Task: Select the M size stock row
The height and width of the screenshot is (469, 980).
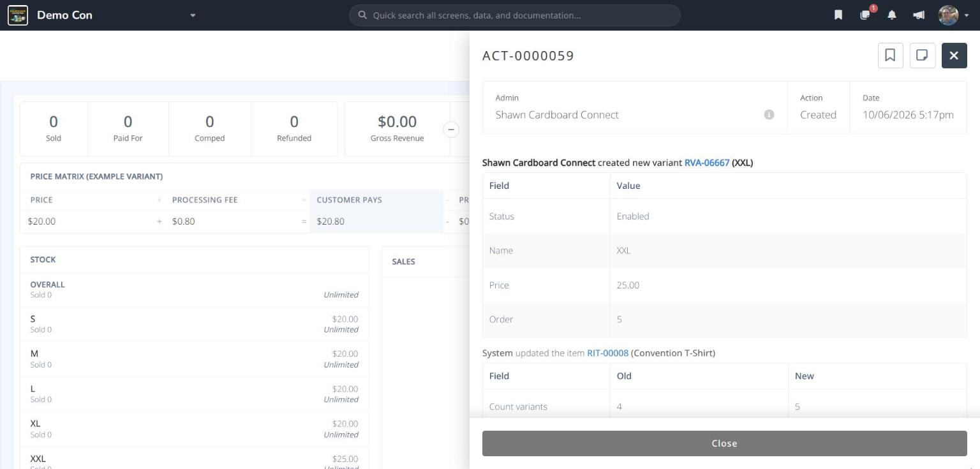Action: [194, 359]
